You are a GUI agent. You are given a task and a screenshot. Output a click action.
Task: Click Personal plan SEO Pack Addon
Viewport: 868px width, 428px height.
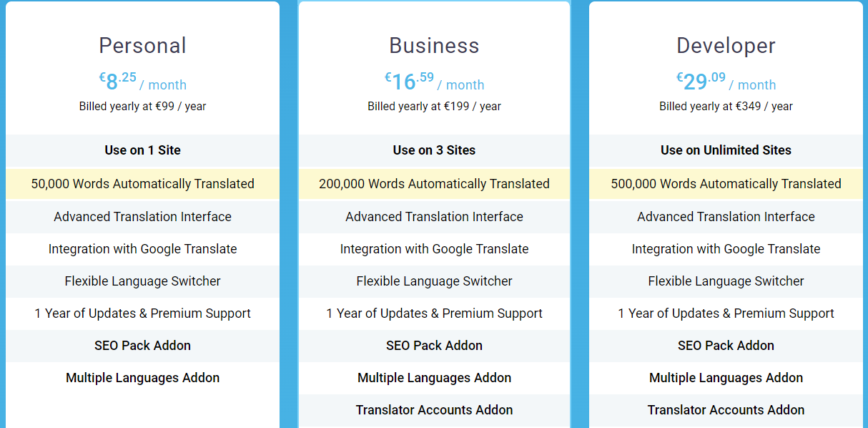[142, 346]
